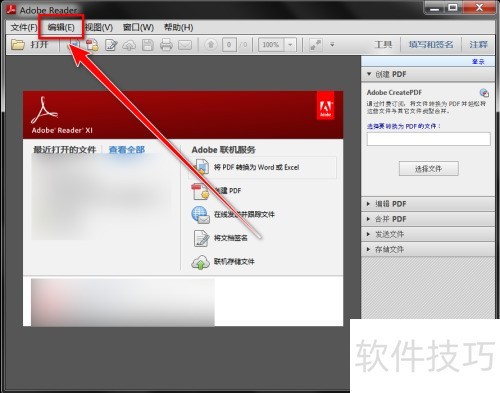This screenshot has height=393, width=500.
Task: Click the 选择文件 button
Action: coord(428,169)
